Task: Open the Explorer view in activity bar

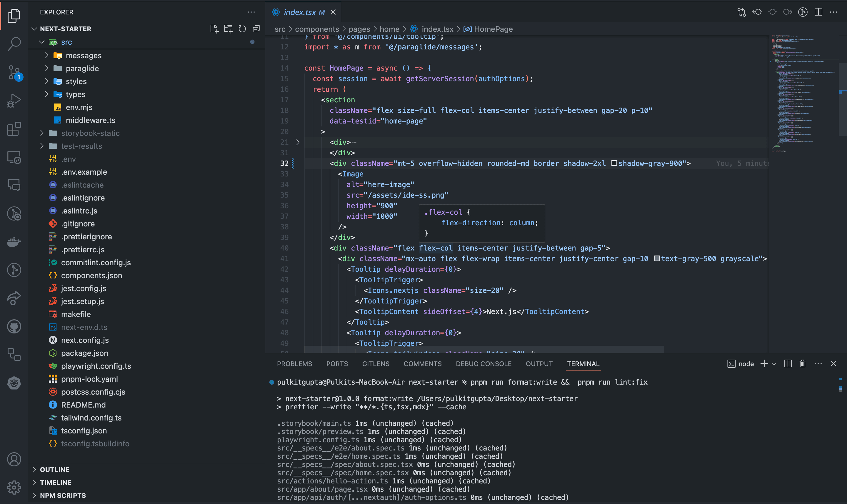Action: coord(14,16)
